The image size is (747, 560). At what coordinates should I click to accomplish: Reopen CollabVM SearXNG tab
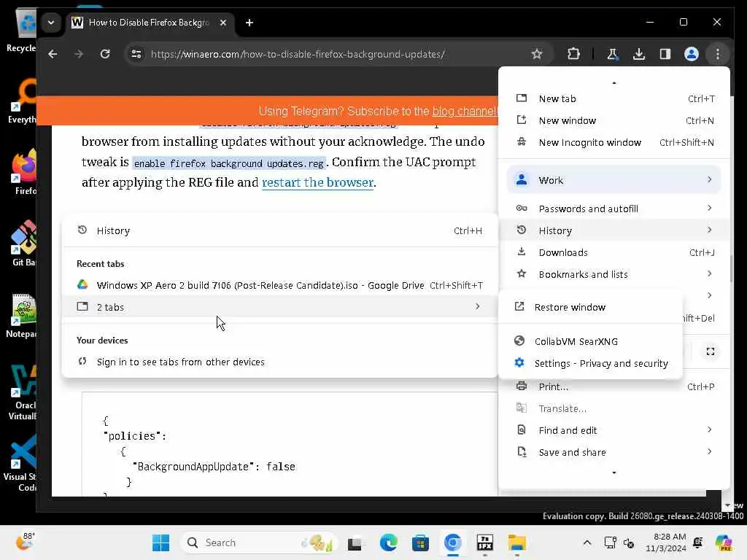click(591, 341)
